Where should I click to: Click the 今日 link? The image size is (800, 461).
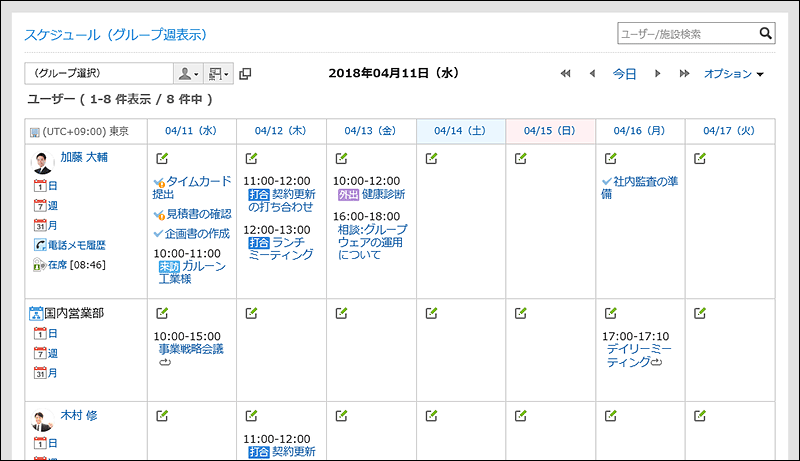(624, 74)
